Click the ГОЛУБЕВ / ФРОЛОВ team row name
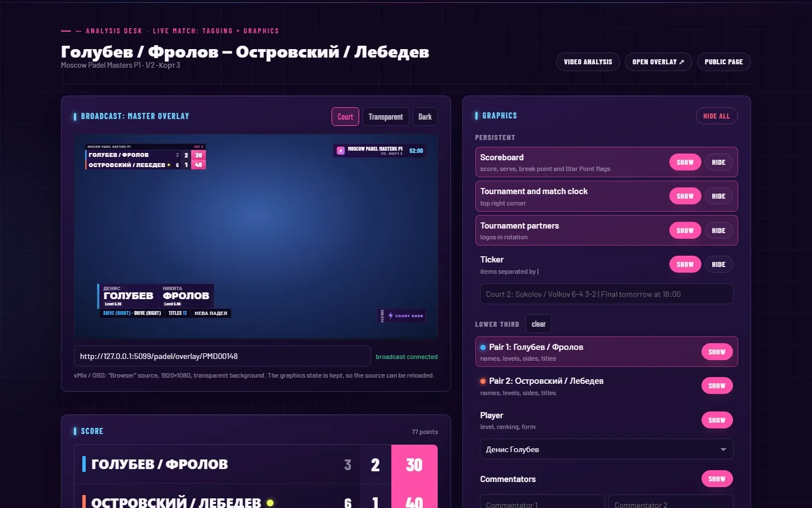The height and width of the screenshot is (508, 812). point(160,465)
